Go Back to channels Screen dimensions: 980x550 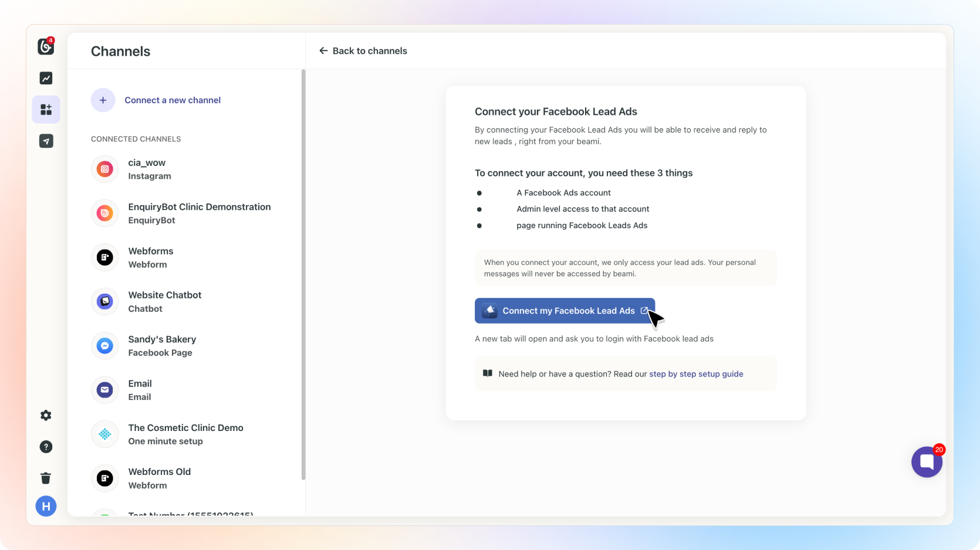pos(363,51)
